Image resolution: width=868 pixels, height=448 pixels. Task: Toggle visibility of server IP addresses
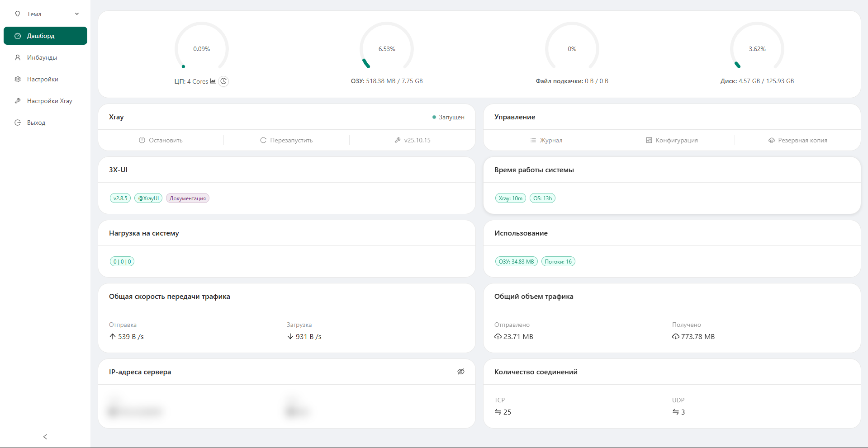[460, 371]
